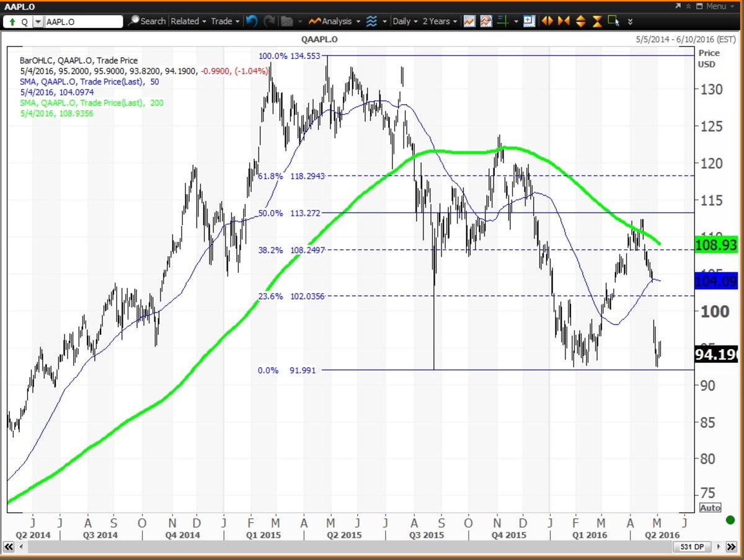Expand the chart-type dropdown arrow

(385, 22)
